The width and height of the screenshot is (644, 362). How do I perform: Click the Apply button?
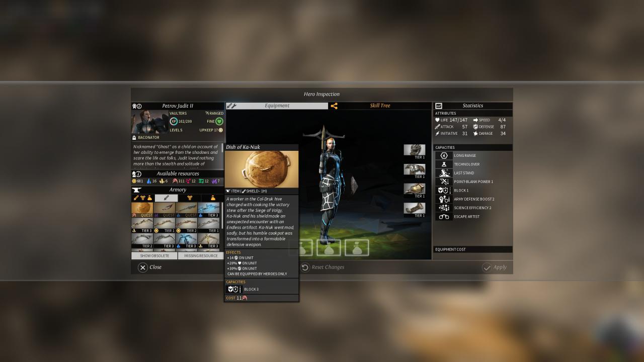click(495, 267)
